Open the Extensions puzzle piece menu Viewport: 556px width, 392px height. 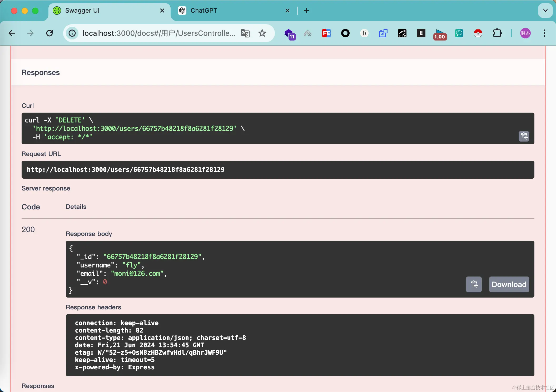(x=497, y=33)
